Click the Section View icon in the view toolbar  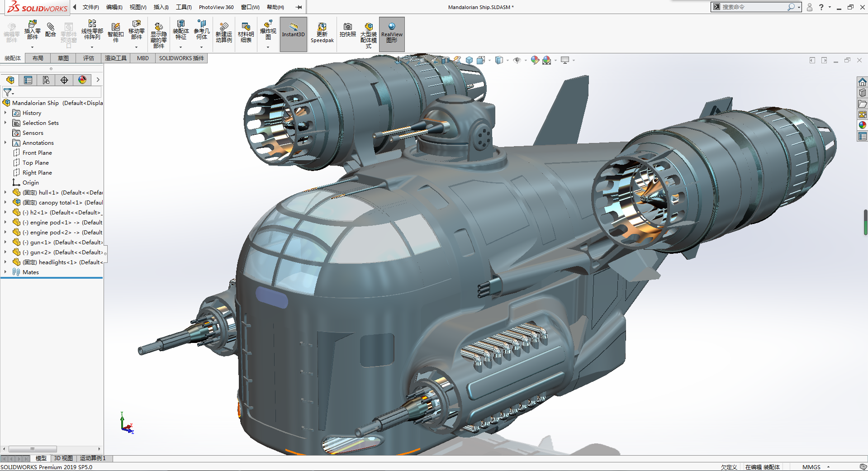(x=445, y=60)
